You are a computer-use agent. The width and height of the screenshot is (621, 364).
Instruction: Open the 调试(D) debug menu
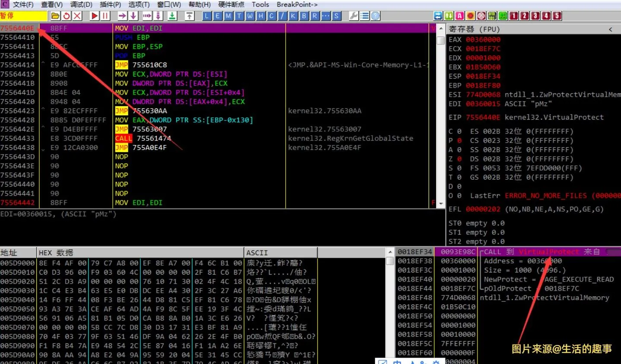tap(81, 4)
